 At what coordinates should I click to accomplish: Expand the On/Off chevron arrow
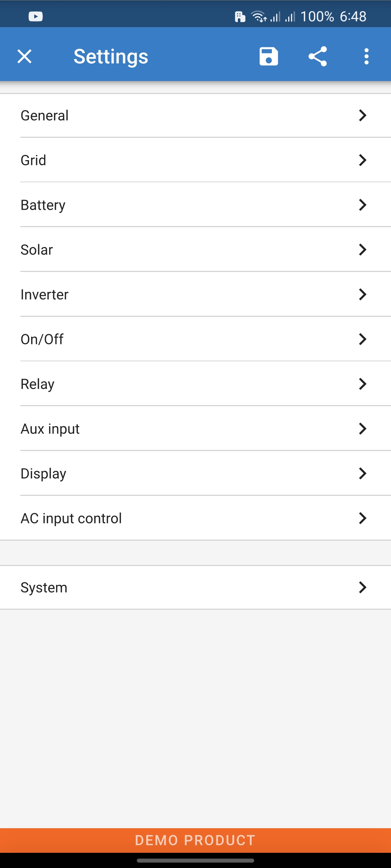tap(362, 339)
